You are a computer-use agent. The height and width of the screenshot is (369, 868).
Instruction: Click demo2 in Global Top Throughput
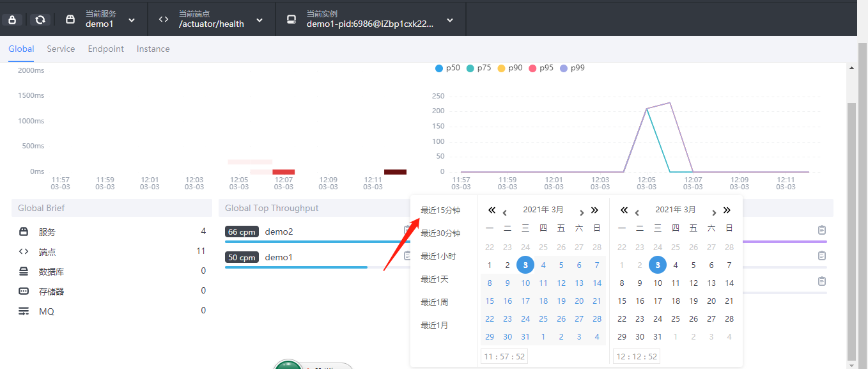click(x=279, y=232)
